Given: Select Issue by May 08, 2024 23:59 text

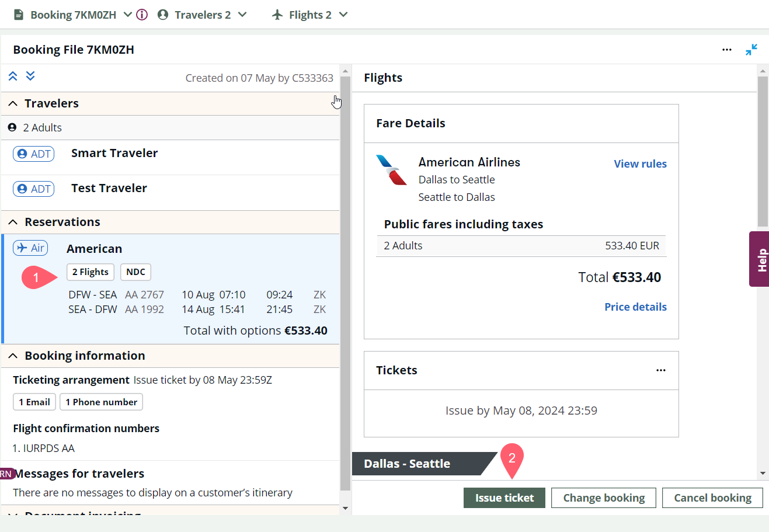Looking at the screenshot, I should click(521, 411).
